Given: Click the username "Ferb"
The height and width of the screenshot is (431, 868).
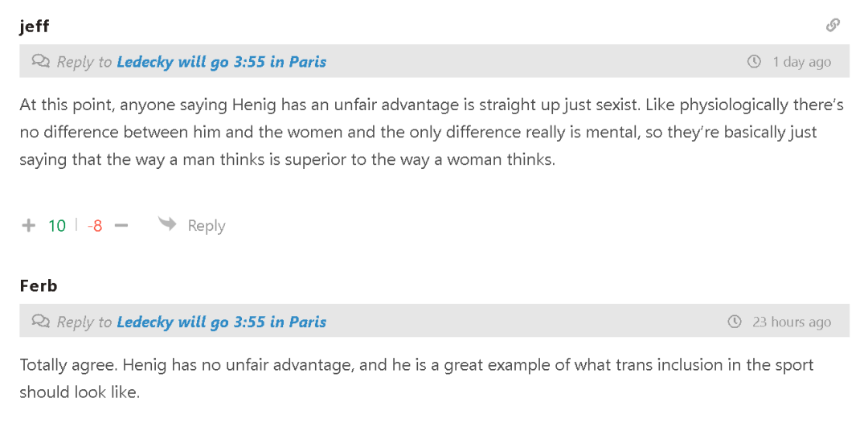Looking at the screenshot, I should click(x=39, y=285).
